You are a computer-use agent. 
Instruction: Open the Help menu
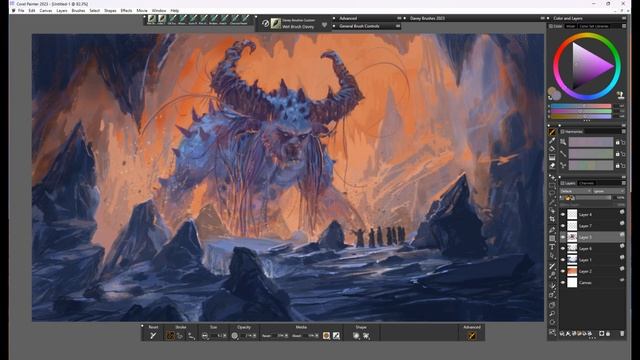point(175,11)
